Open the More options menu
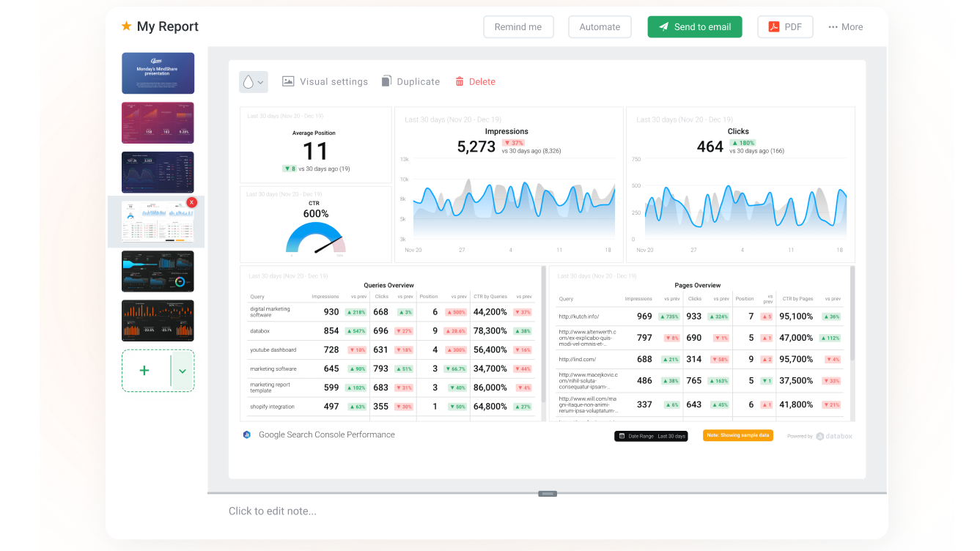 (x=845, y=27)
